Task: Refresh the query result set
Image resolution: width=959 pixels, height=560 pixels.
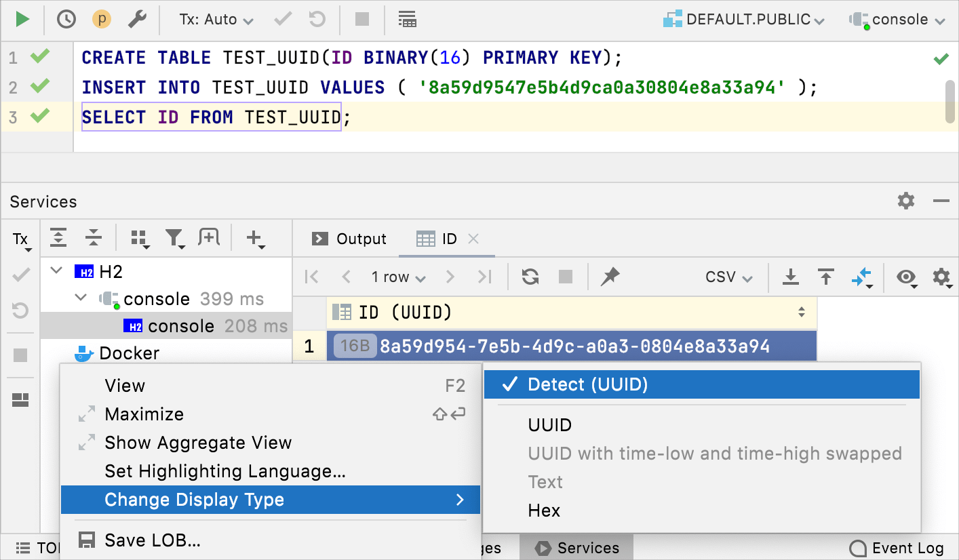Action: [x=530, y=277]
